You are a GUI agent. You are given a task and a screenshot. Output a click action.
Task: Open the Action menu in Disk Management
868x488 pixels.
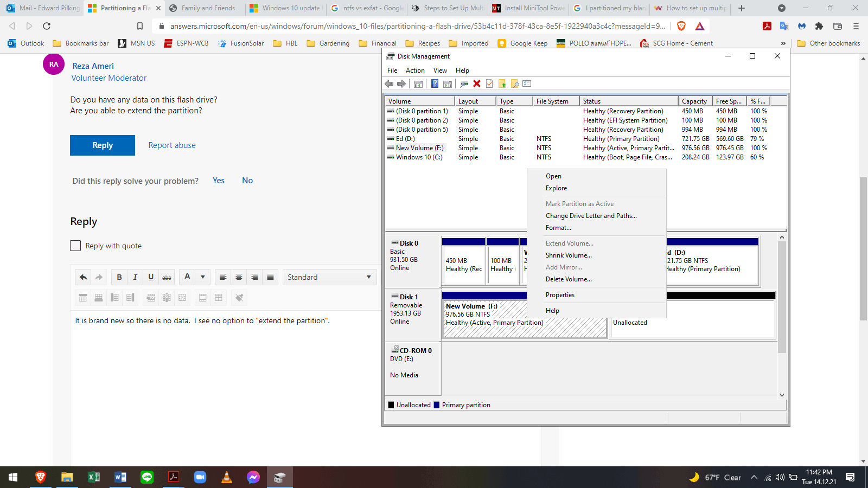[x=415, y=70]
